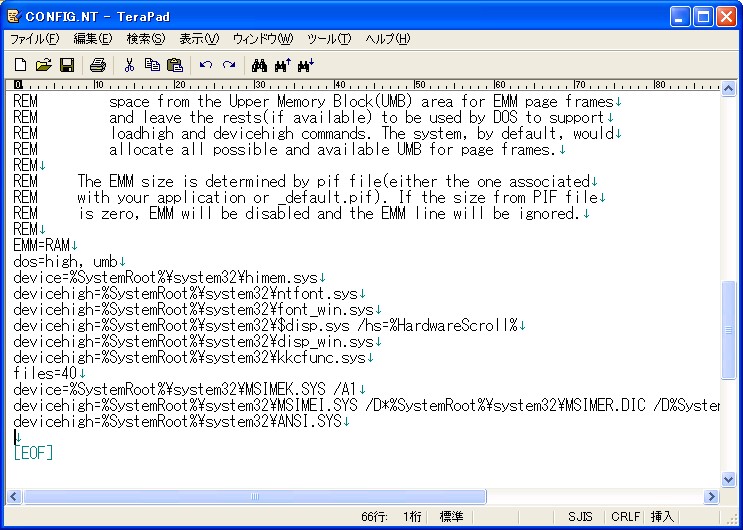Open a file using the folder icon
This screenshot has height=530, width=743.
44,65
